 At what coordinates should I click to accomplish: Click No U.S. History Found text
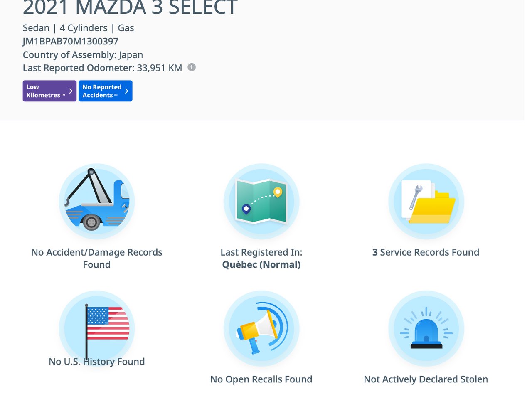(x=97, y=362)
